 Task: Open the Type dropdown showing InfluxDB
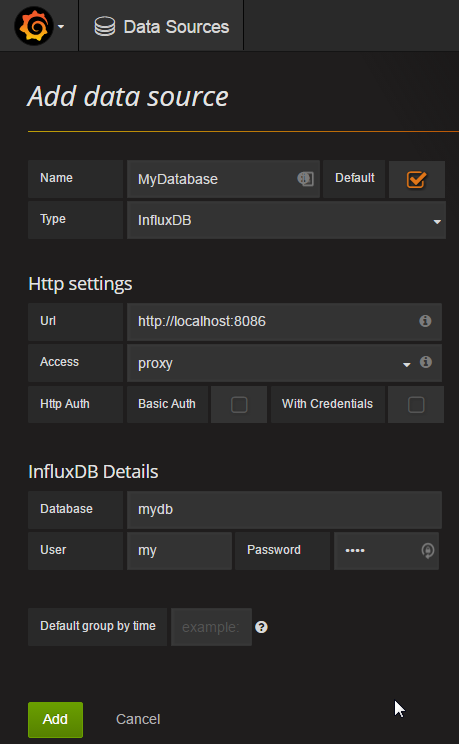tap(286, 220)
